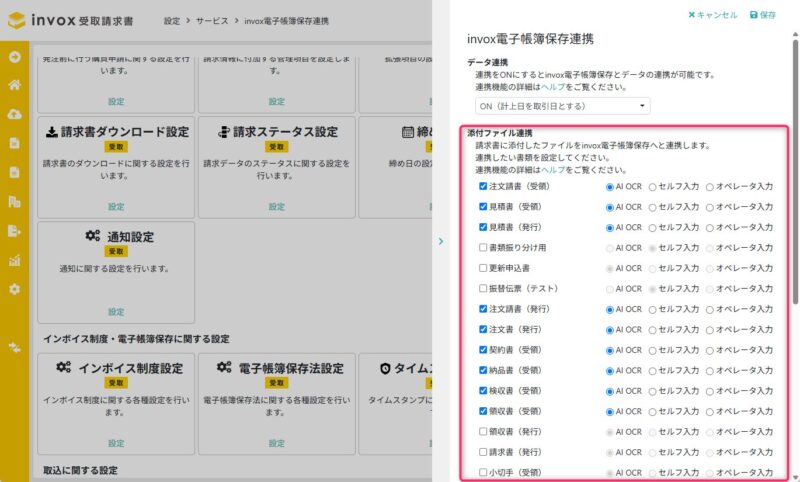Open ヘルプ link under データ連携
The height and width of the screenshot is (482, 800).
[x=553, y=87]
